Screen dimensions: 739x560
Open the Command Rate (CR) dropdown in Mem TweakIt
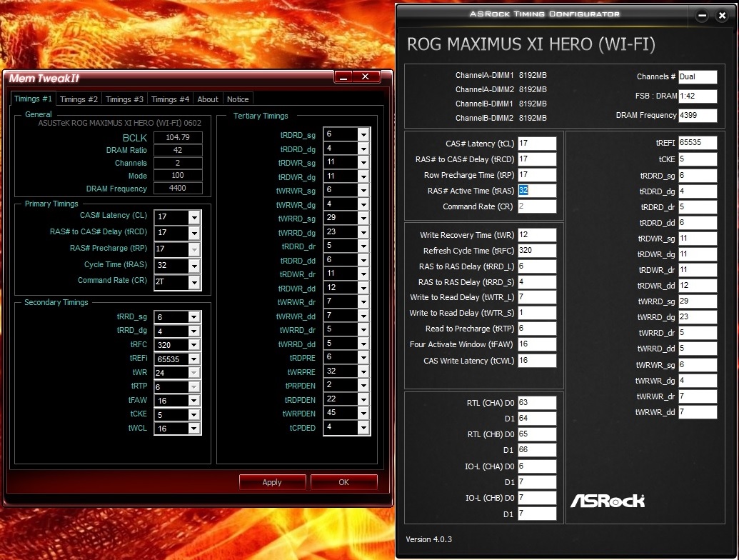coord(194,282)
